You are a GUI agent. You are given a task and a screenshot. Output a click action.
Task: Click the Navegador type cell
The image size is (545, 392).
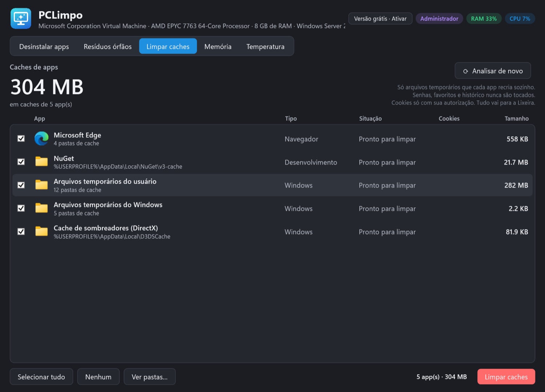[x=301, y=139]
